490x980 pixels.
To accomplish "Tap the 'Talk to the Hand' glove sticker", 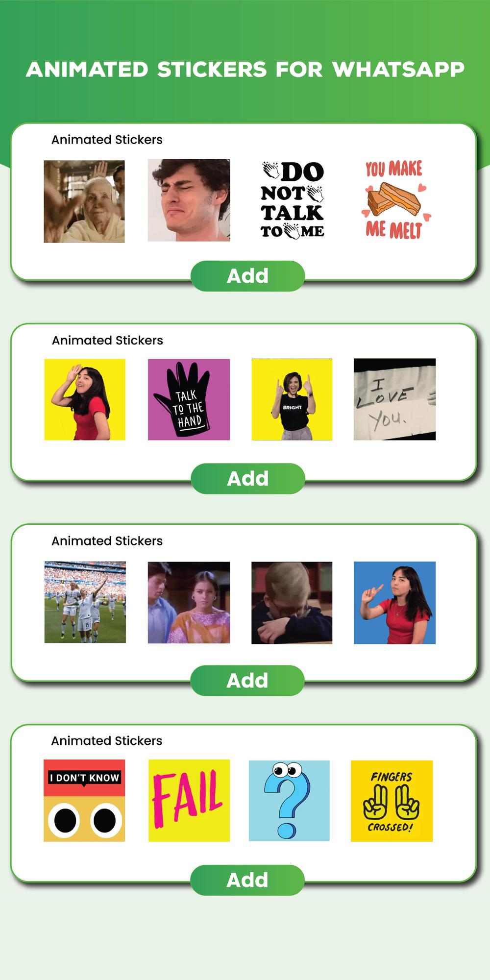I will point(189,399).
